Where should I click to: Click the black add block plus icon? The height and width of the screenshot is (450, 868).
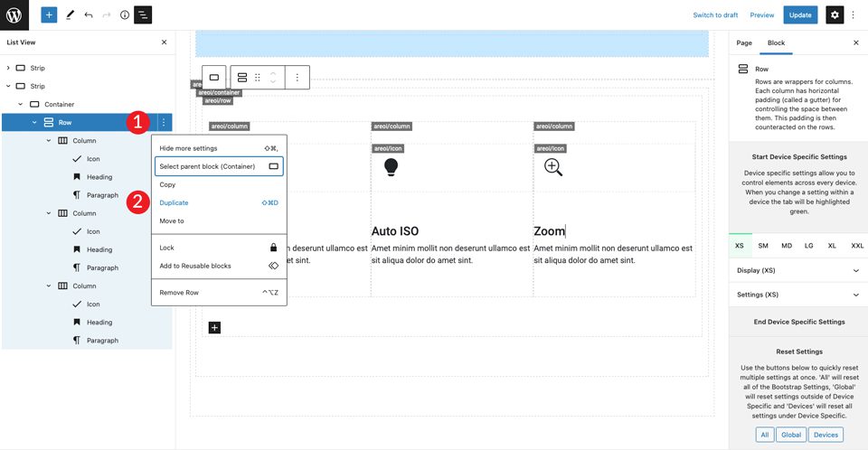(214, 328)
